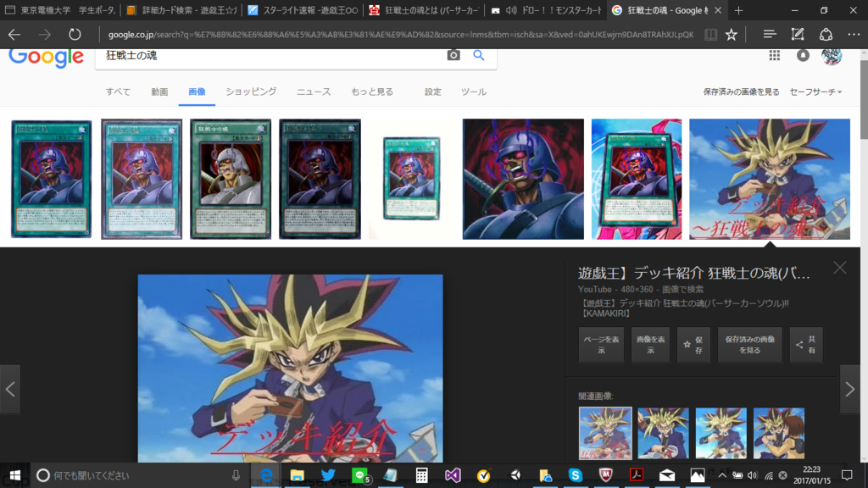Click the browser address bar URL

click(400, 34)
